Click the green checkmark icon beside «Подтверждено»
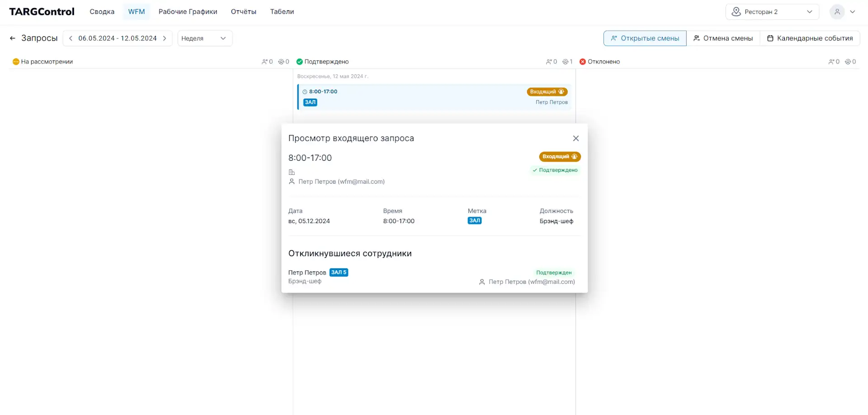 click(299, 61)
